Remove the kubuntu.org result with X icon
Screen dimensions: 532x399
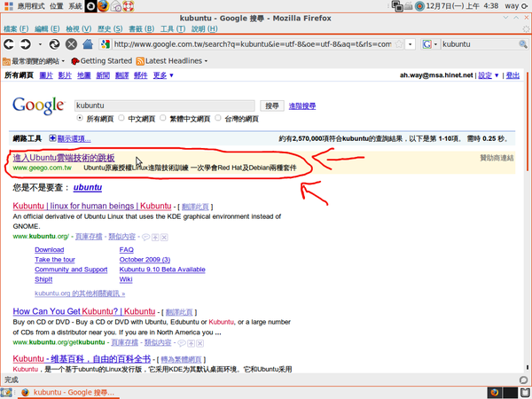point(164,237)
